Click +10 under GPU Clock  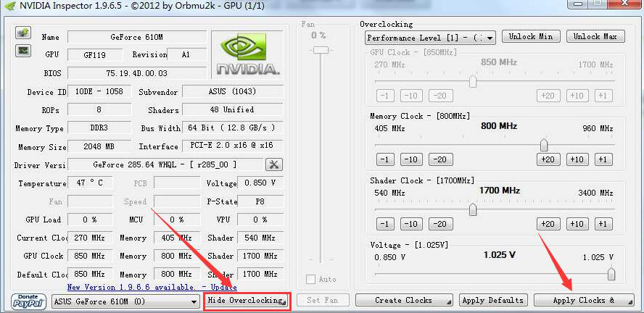577,96
